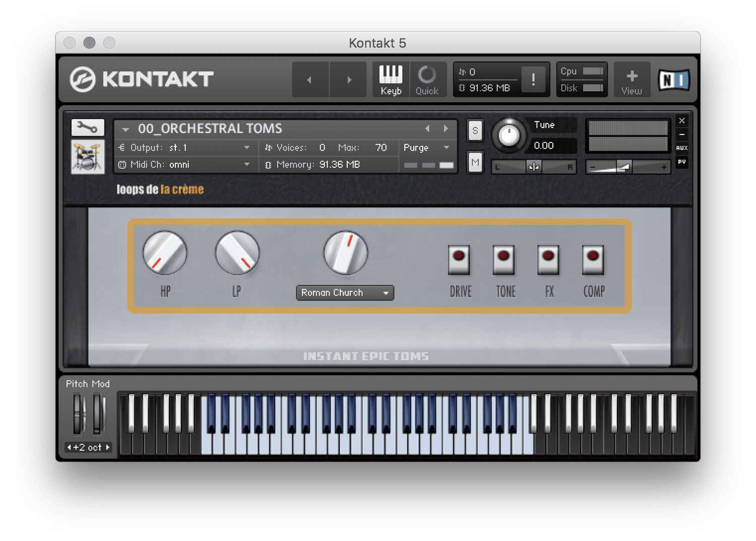
Task: Click the Tune knob
Action: tap(509, 135)
